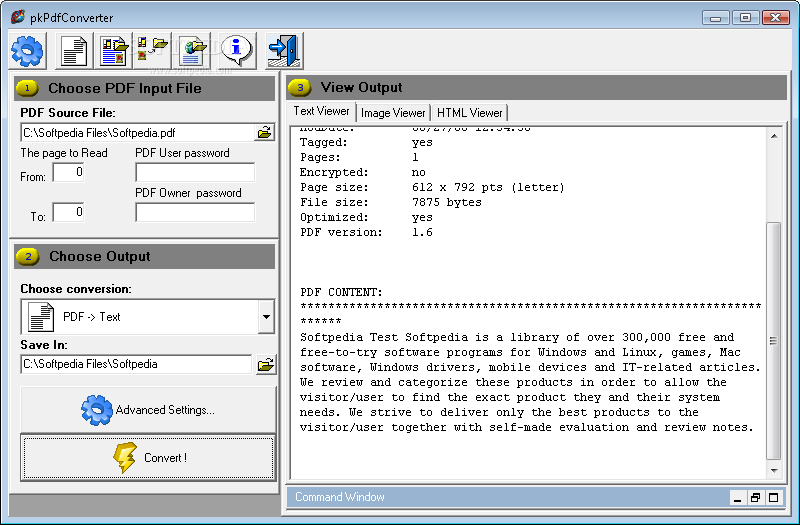
Task: Click the text viewer vertical scrollbar thumb
Action: (774, 341)
